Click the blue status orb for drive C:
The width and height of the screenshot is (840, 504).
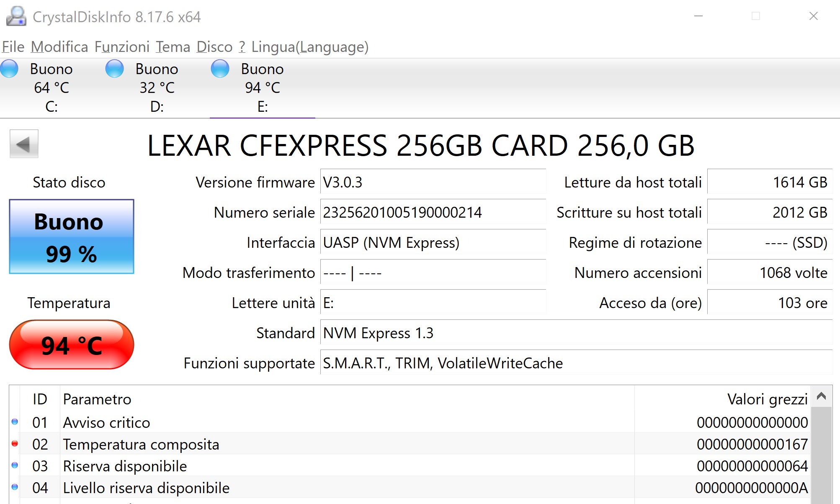pyautogui.click(x=9, y=69)
